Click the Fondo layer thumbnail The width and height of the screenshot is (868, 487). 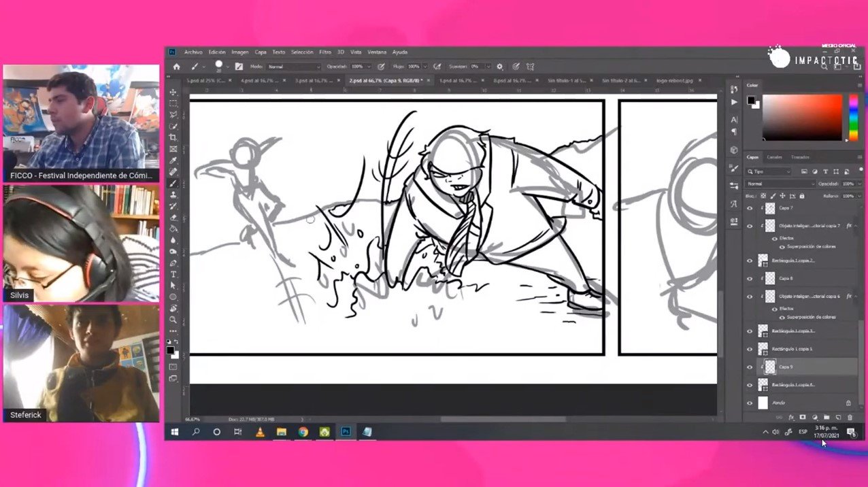[763, 403]
